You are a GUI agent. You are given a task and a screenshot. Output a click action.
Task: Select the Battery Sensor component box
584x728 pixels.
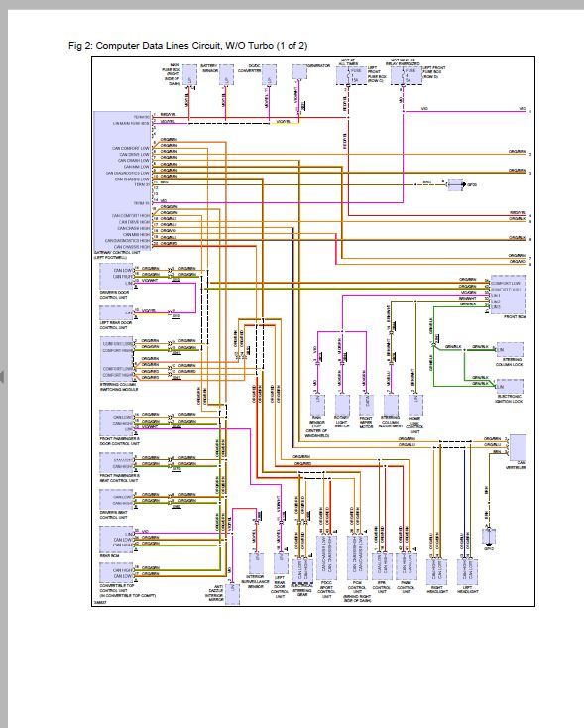pyautogui.click(x=226, y=74)
